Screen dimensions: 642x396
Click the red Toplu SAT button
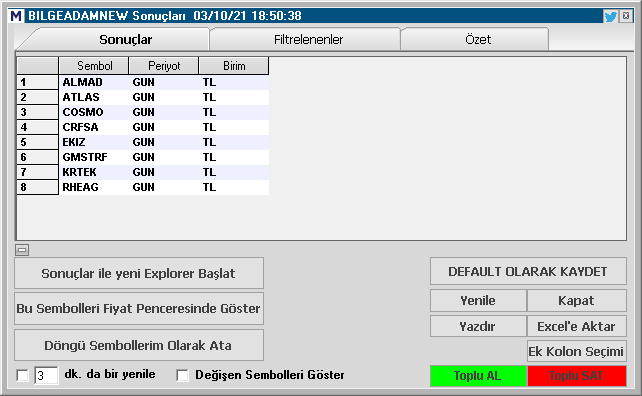click(576, 376)
